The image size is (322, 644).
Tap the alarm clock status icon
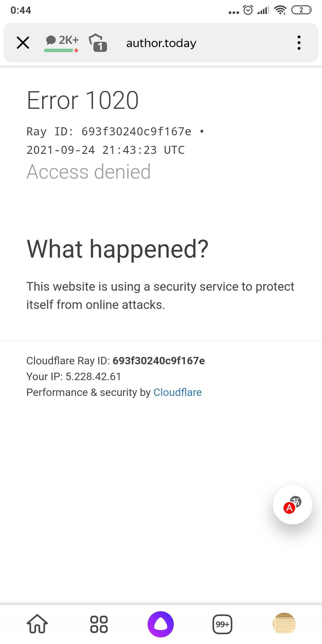248,10
